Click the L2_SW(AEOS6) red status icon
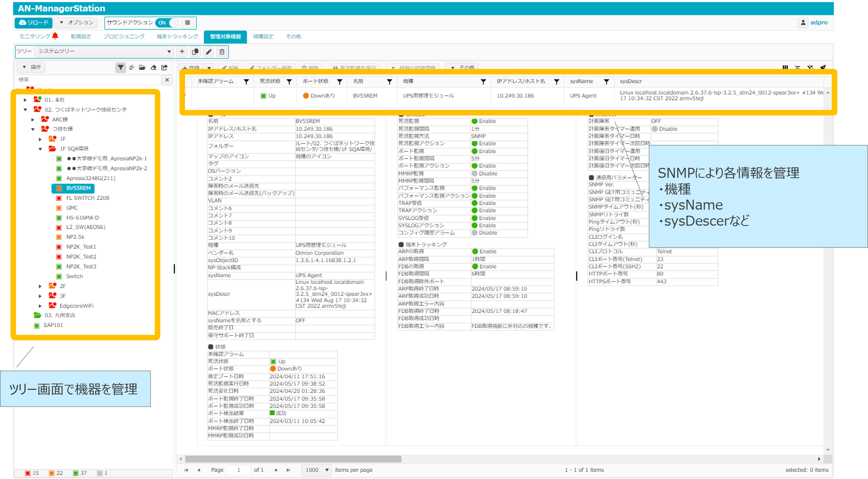 pyautogui.click(x=59, y=227)
